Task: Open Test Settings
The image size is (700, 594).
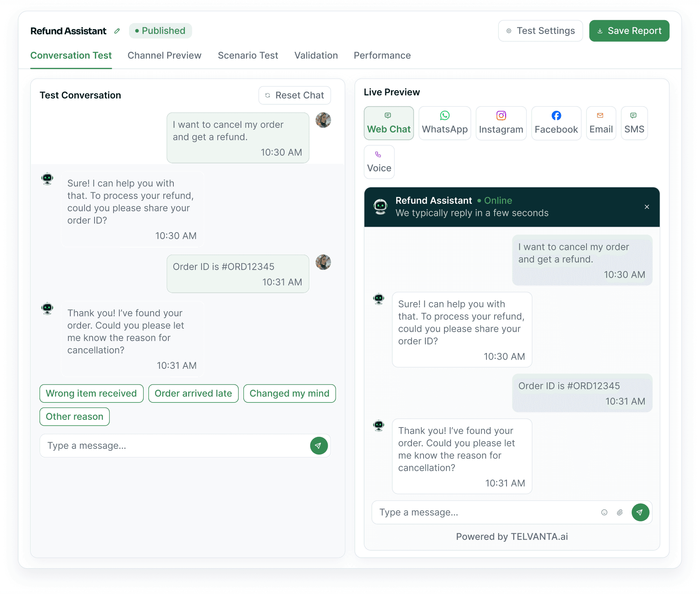Action: click(540, 31)
